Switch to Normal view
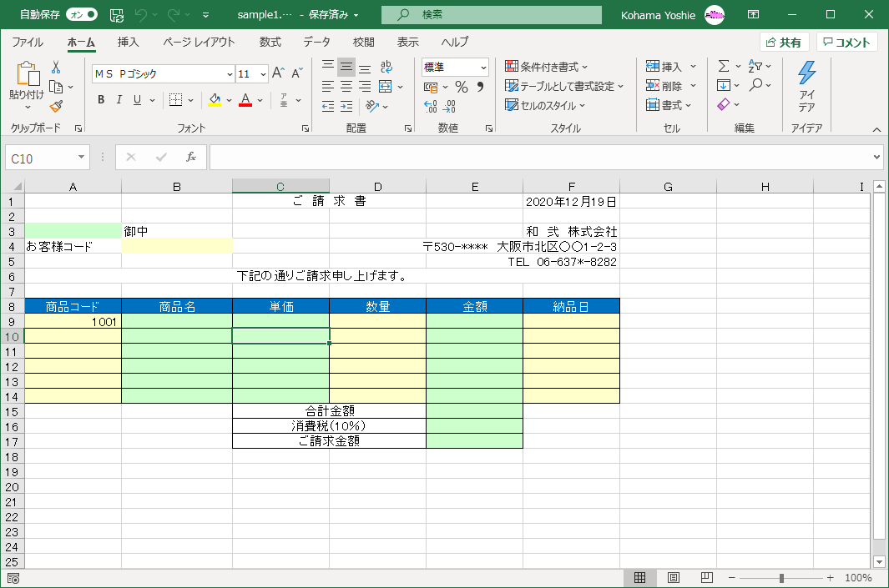Screen dimensions: 889x588 tap(639, 578)
